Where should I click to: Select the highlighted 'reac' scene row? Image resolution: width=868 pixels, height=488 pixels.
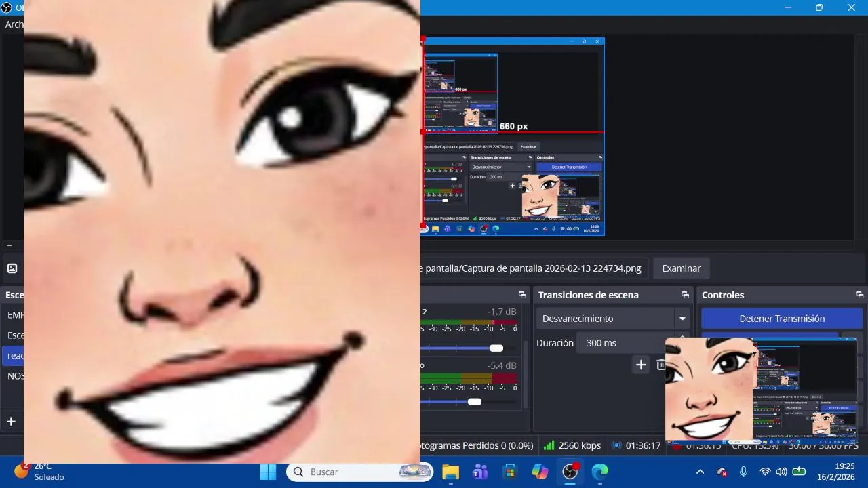tap(13, 355)
